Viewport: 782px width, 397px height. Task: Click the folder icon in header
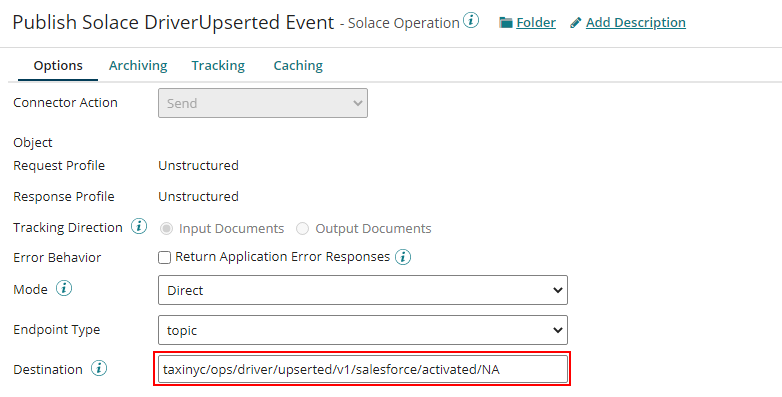click(506, 23)
